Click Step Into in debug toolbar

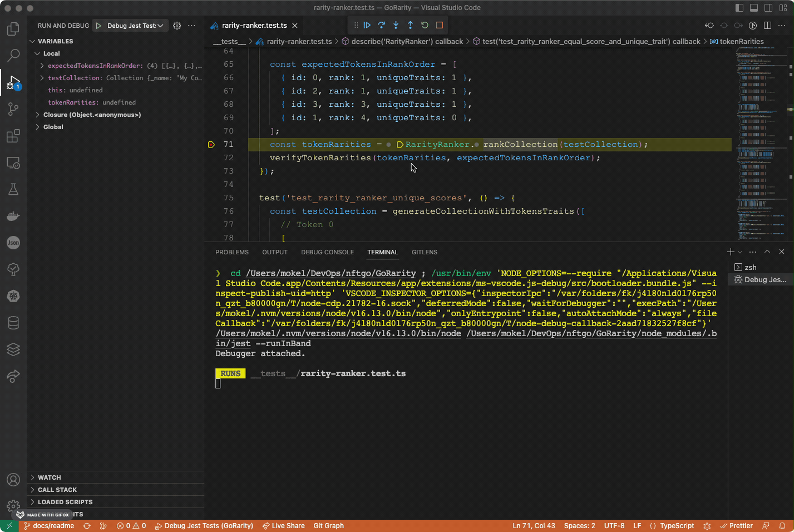click(396, 25)
